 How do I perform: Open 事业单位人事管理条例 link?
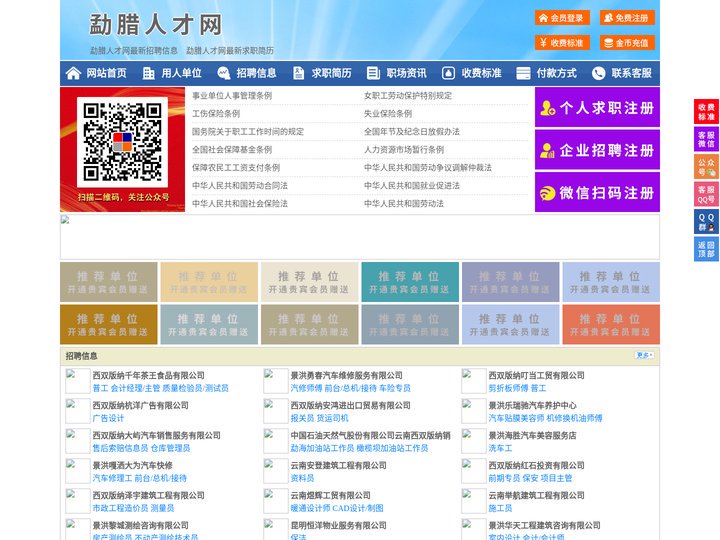point(232,96)
